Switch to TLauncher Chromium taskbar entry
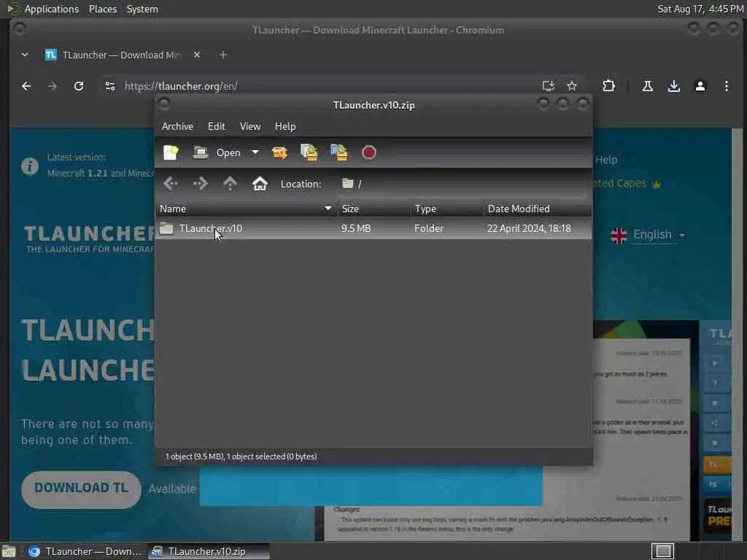The image size is (747, 560). click(x=85, y=551)
